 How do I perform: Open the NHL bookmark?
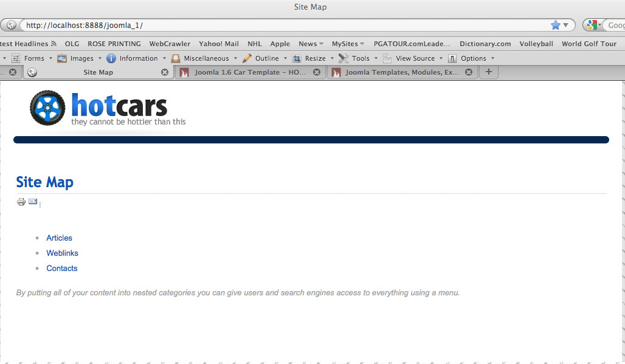click(255, 44)
